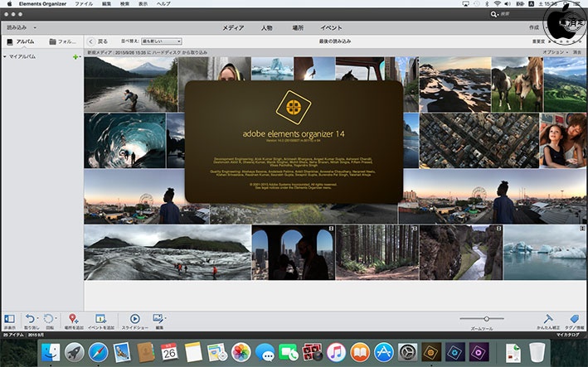Open the File (ファイル) menu
This screenshot has height=367, width=588.
84,4
